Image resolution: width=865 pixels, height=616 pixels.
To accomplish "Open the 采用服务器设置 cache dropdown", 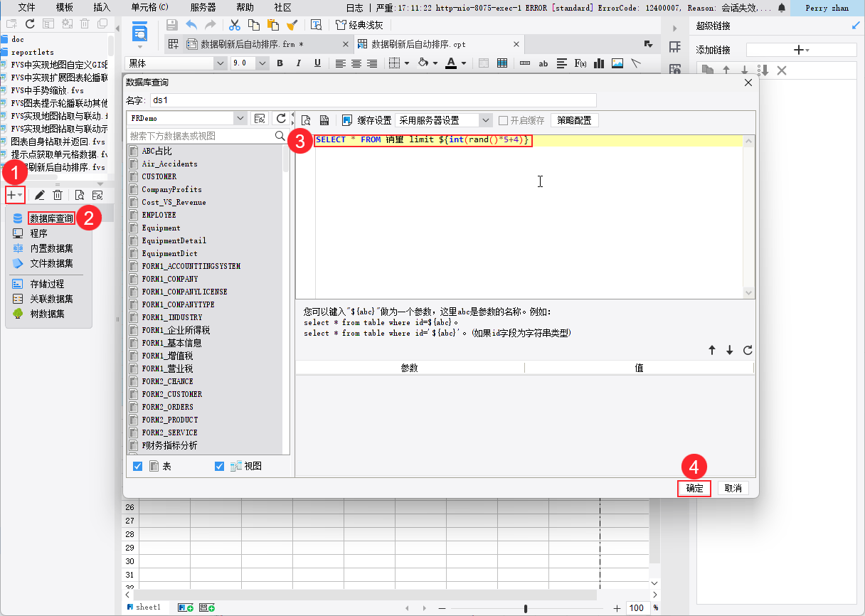I will point(486,120).
